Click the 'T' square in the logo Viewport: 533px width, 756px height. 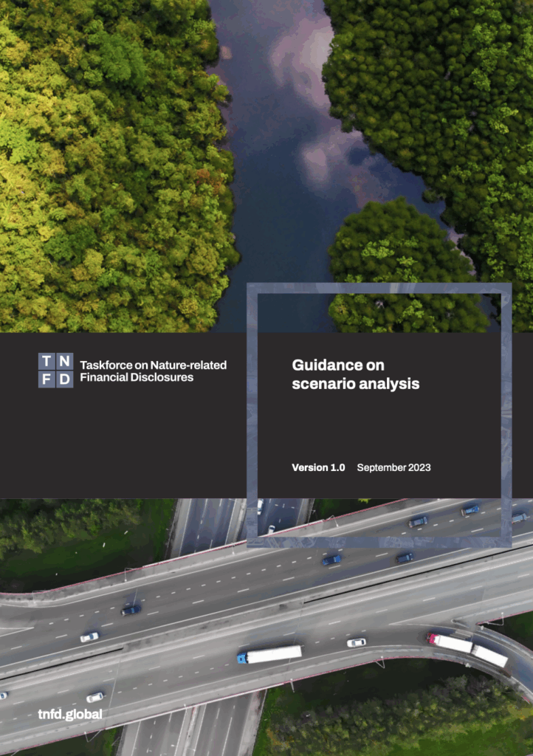tap(47, 362)
